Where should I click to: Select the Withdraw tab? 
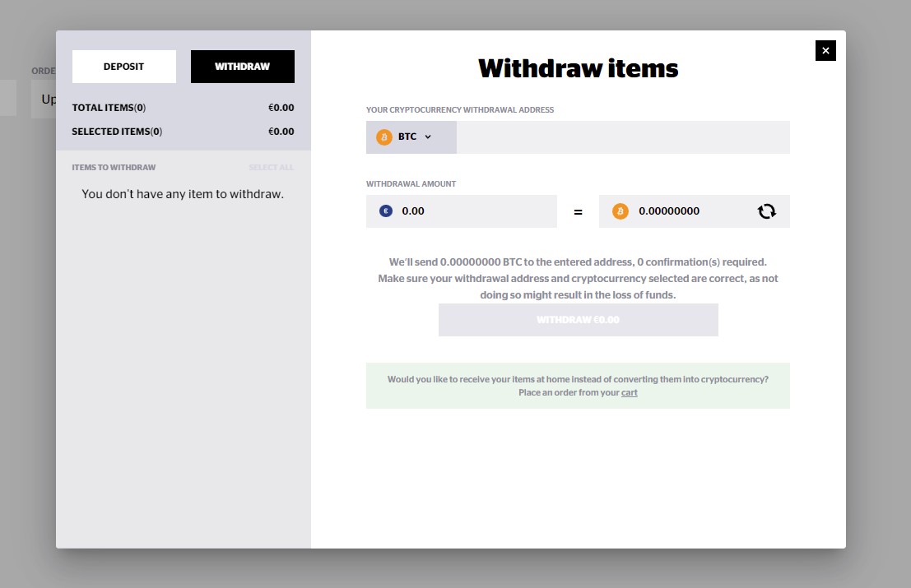(243, 67)
